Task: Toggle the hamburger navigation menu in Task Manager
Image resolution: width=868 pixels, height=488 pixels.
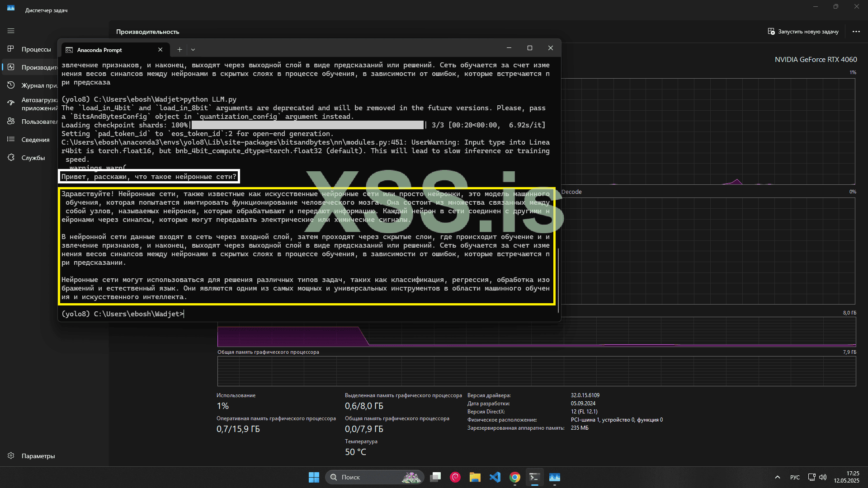Action: 11,31
